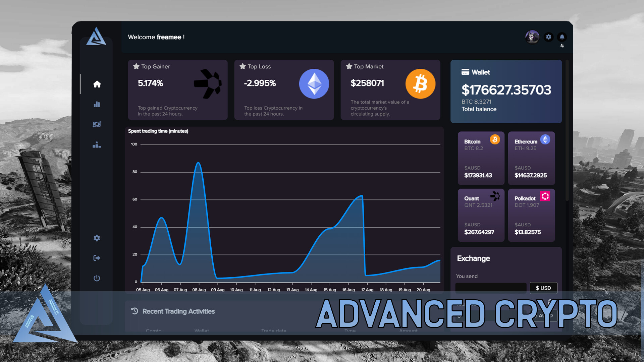Click the Welcome freamee greeting text

pyautogui.click(x=156, y=37)
